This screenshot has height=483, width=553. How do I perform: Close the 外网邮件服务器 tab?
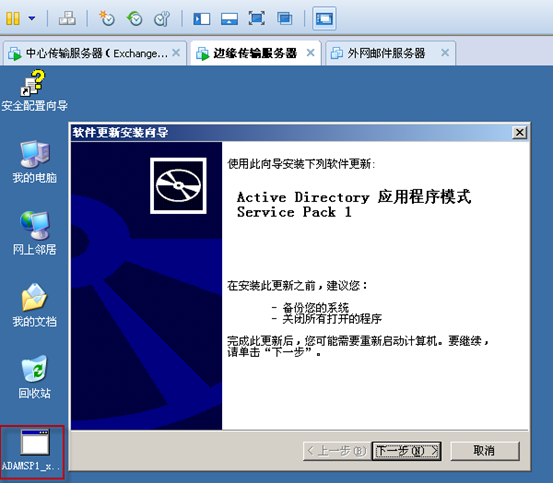[445, 53]
